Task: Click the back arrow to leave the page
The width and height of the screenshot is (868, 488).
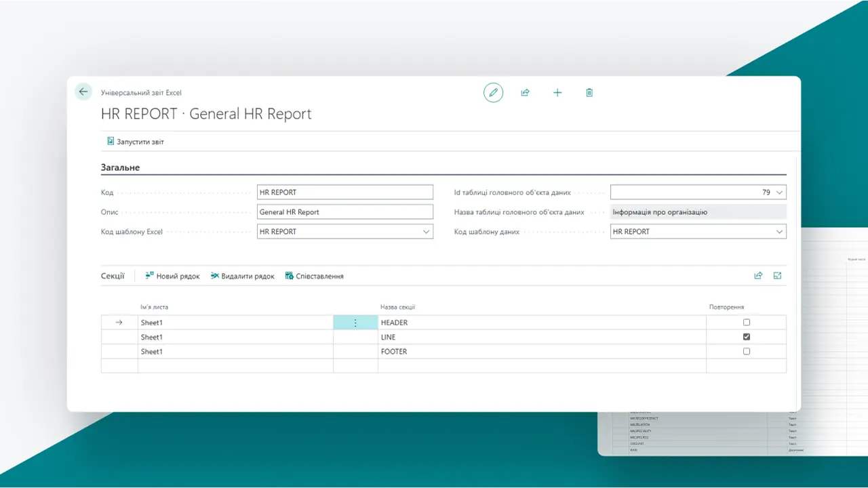Action: 83,91
